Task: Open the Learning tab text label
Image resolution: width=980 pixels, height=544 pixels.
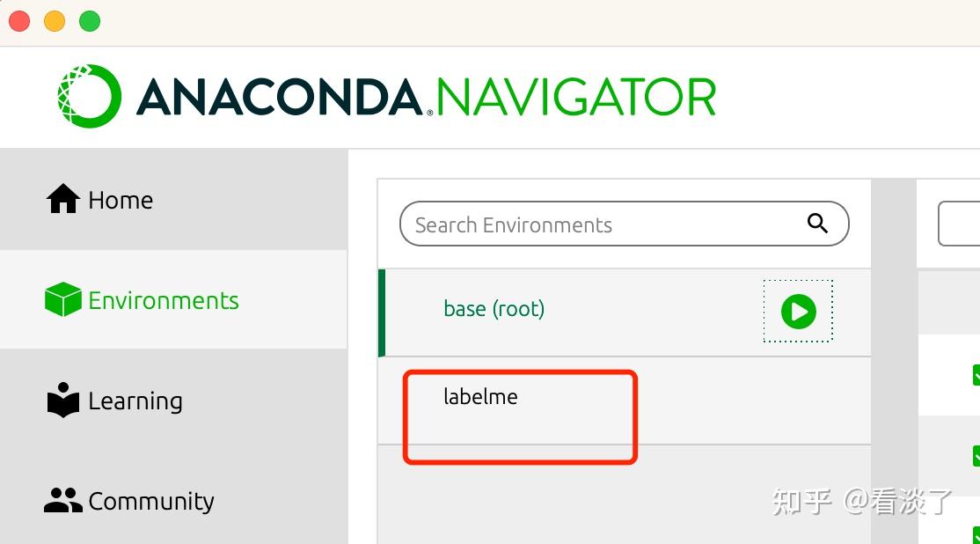Action: 135,401
